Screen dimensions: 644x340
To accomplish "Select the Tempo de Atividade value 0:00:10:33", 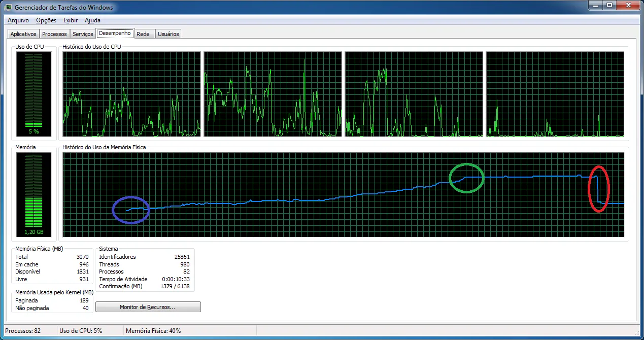I will point(176,279).
